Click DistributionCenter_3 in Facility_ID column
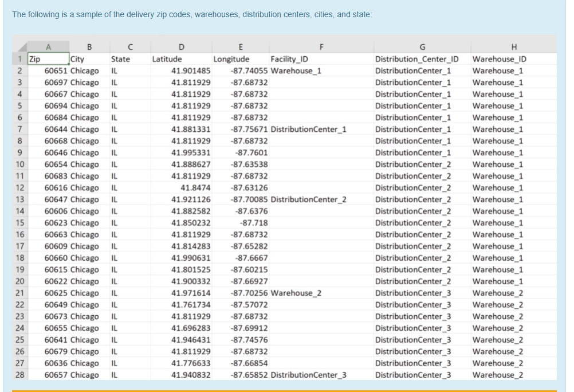Image resolution: width=574 pixels, height=392 pixels. tap(321, 375)
